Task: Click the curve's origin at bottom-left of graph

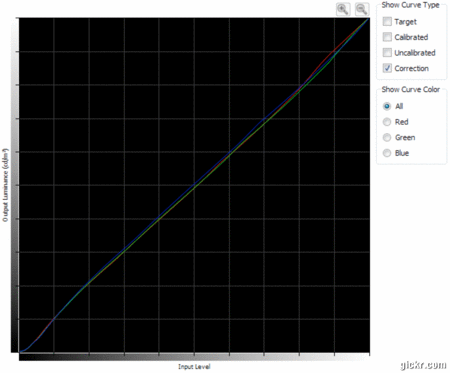Action: (20, 351)
